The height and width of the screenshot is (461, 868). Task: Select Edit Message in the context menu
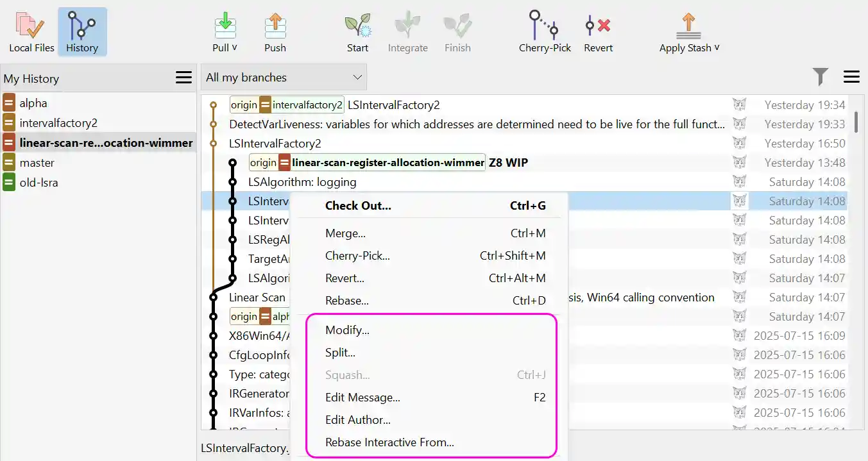point(363,397)
